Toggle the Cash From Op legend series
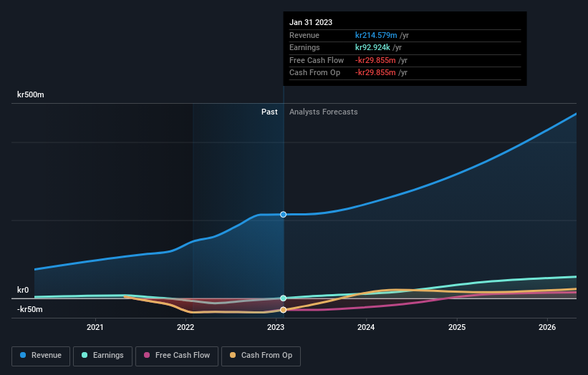The width and height of the screenshot is (588, 375). 261,356
